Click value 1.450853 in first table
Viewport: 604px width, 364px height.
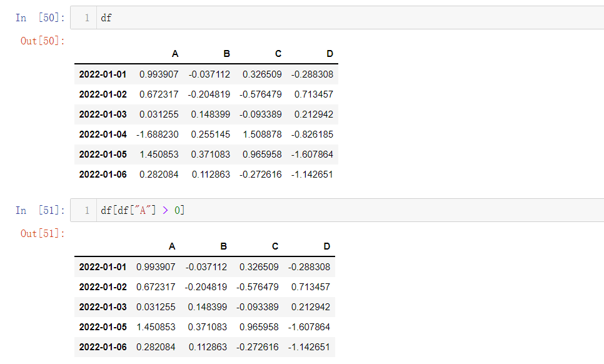tap(159, 154)
